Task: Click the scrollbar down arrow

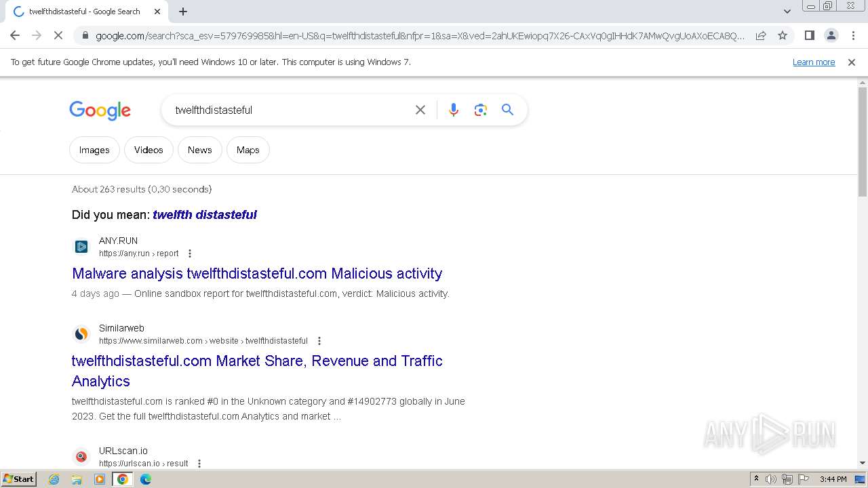Action: (x=863, y=463)
